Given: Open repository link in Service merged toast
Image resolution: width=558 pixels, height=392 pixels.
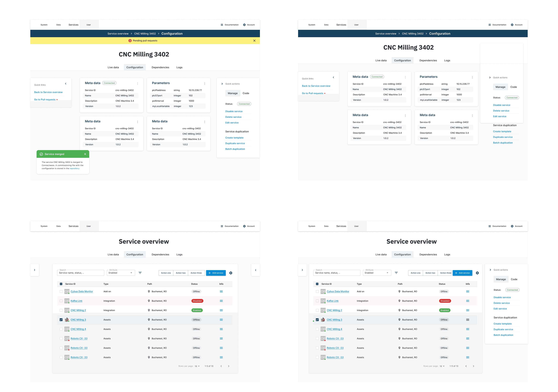Looking at the screenshot, I should point(74,168).
